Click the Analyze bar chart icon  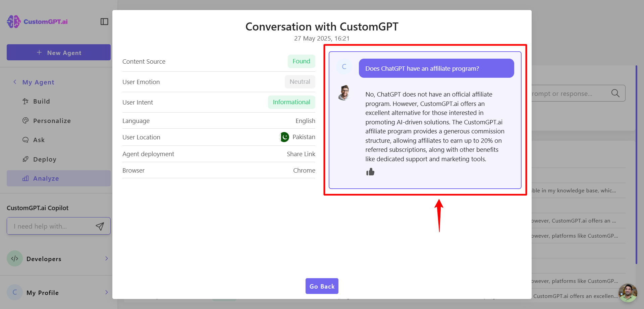pos(25,178)
